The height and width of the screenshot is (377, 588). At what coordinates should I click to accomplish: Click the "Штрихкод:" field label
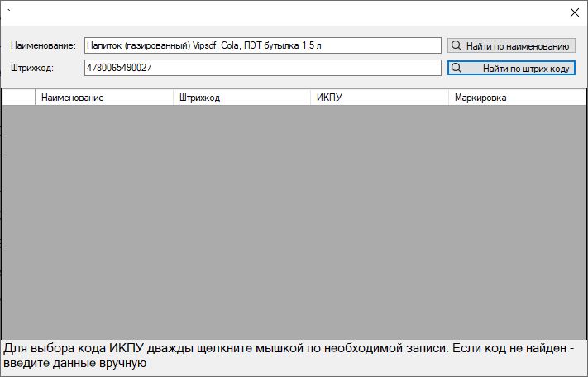click(x=33, y=69)
